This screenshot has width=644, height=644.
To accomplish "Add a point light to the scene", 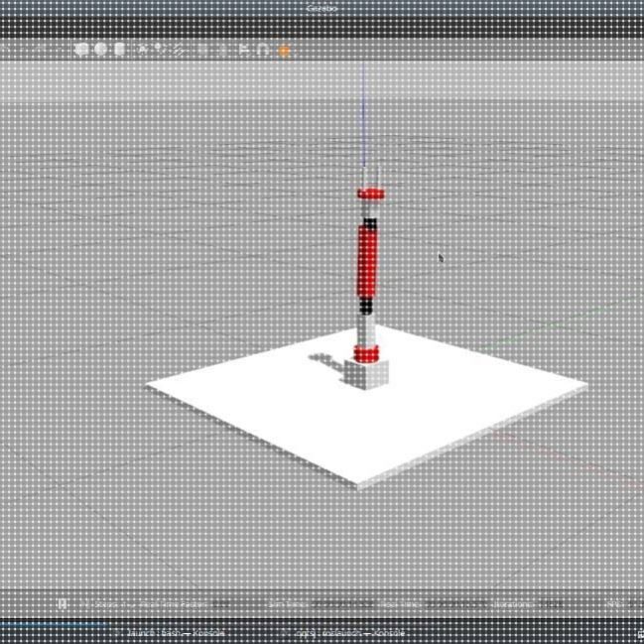I will [142, 50].
